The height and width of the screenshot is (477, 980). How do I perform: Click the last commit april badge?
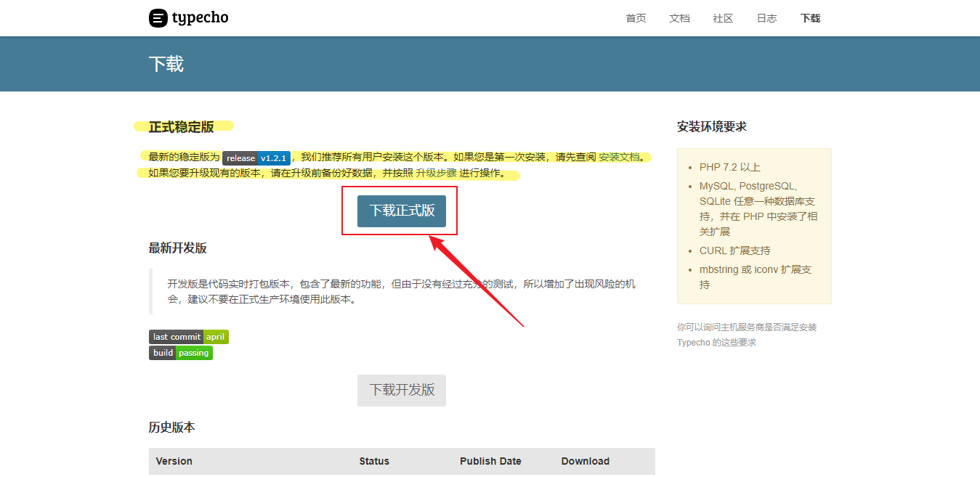pyautogui.click(x=189, y=337)
